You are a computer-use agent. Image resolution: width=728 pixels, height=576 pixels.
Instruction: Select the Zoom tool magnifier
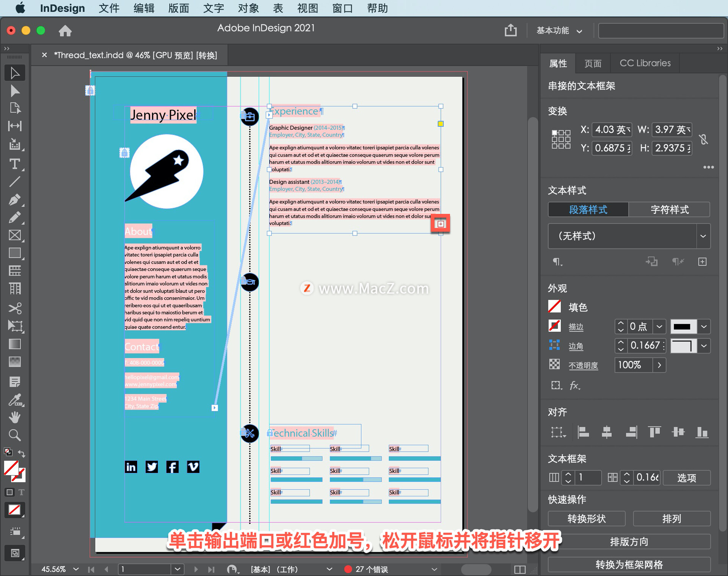15,435
